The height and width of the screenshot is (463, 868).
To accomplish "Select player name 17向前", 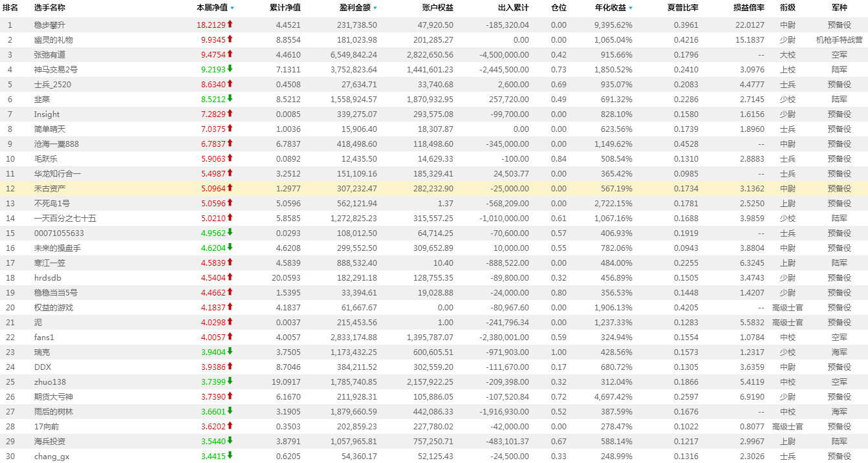I will (x=47, y=427).
